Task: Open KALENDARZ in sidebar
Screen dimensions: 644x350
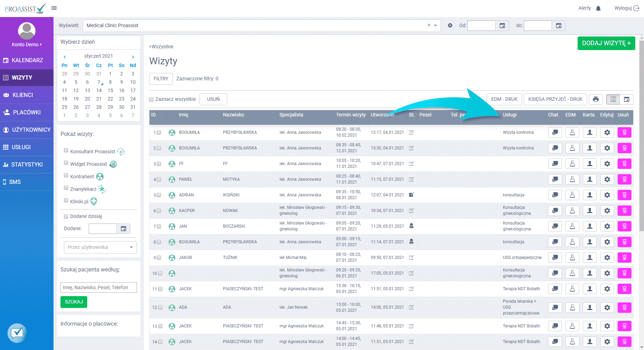Action: 27,60
